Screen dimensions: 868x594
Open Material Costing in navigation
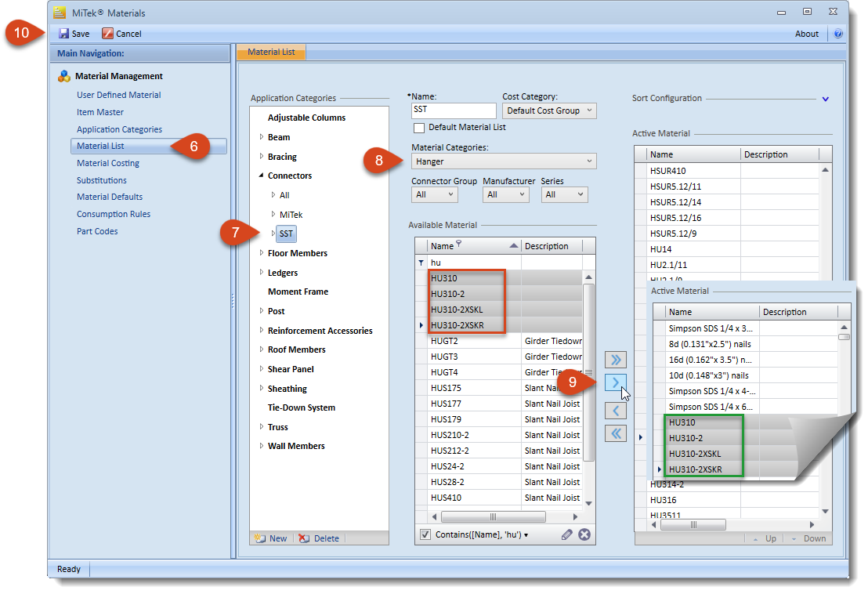(108, 163)
